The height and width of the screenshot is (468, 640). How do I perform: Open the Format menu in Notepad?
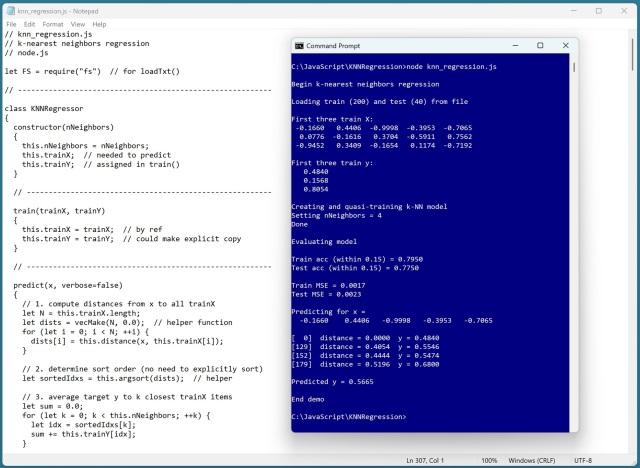pyautogui.click(x=53, y=24)
